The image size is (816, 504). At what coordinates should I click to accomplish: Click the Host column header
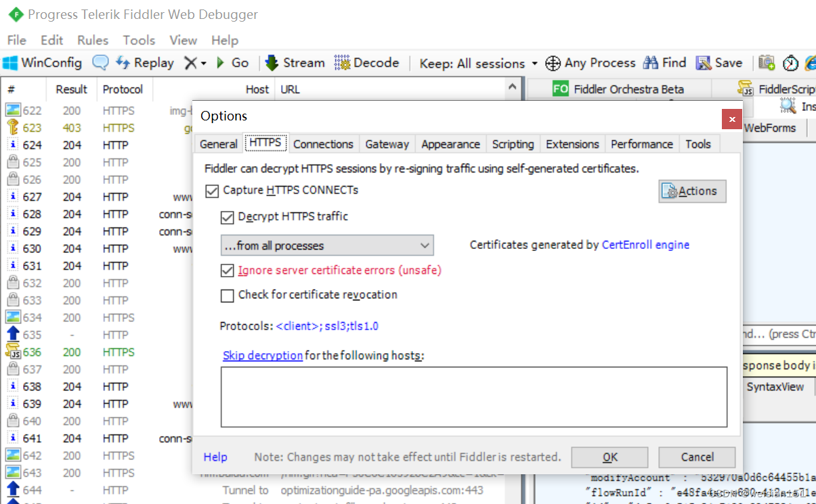point(257,89)
